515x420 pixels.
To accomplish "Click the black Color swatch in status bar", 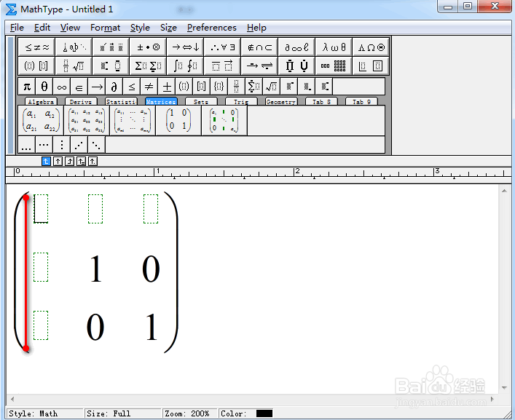I will pyautogui.click(x=264, y=413).
